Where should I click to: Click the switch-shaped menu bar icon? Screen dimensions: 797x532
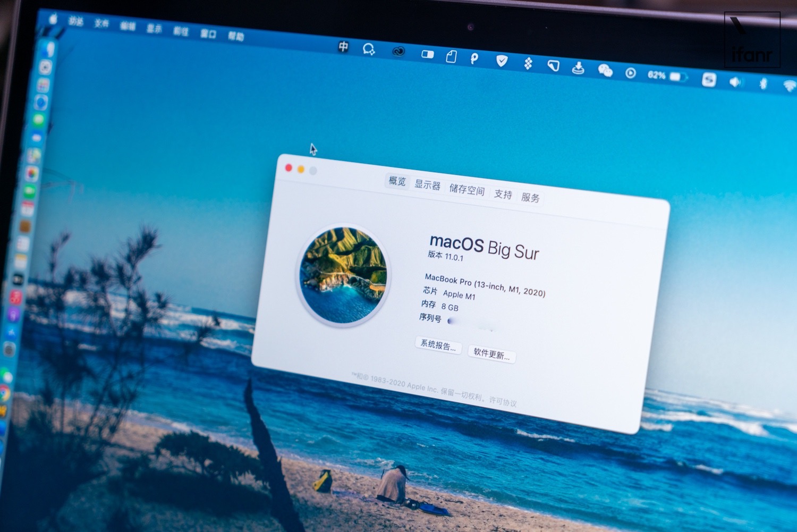click(427, 54)
